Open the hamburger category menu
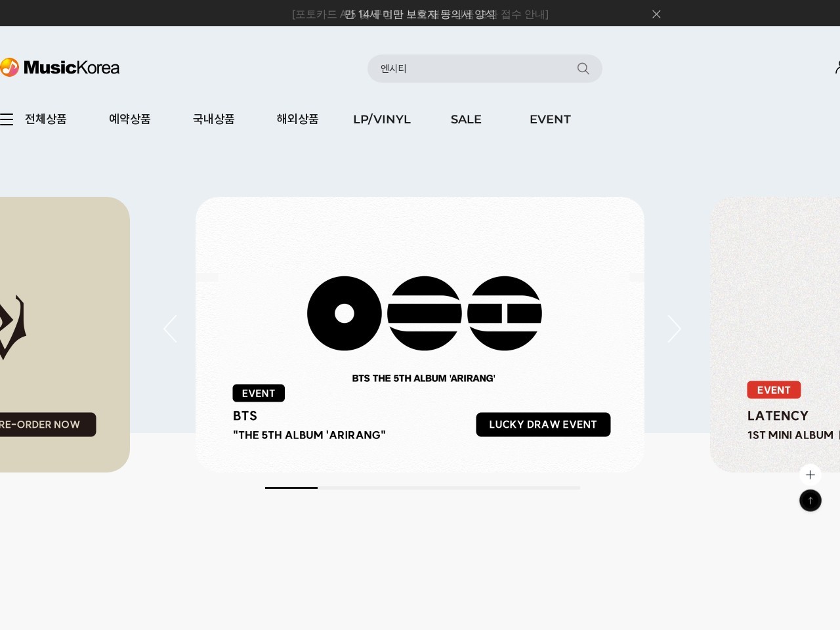This screenshot has height=630, width=840. click(7, 119)
